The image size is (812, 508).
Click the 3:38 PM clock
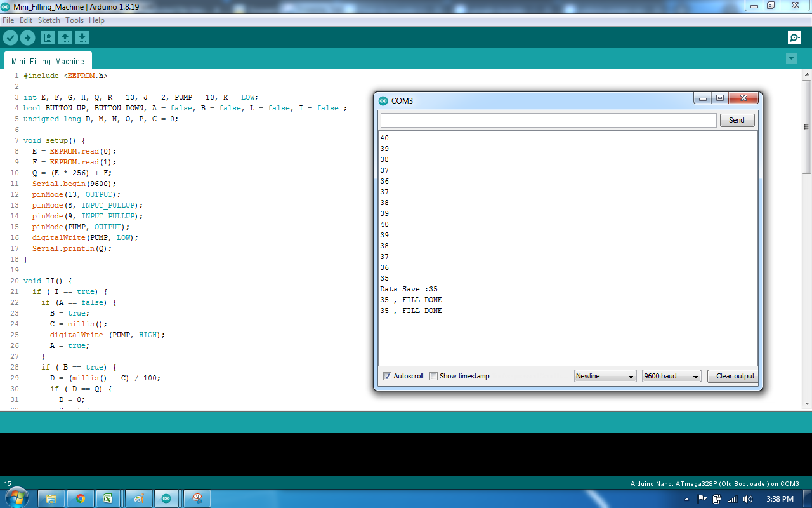(x=780, y=499)
